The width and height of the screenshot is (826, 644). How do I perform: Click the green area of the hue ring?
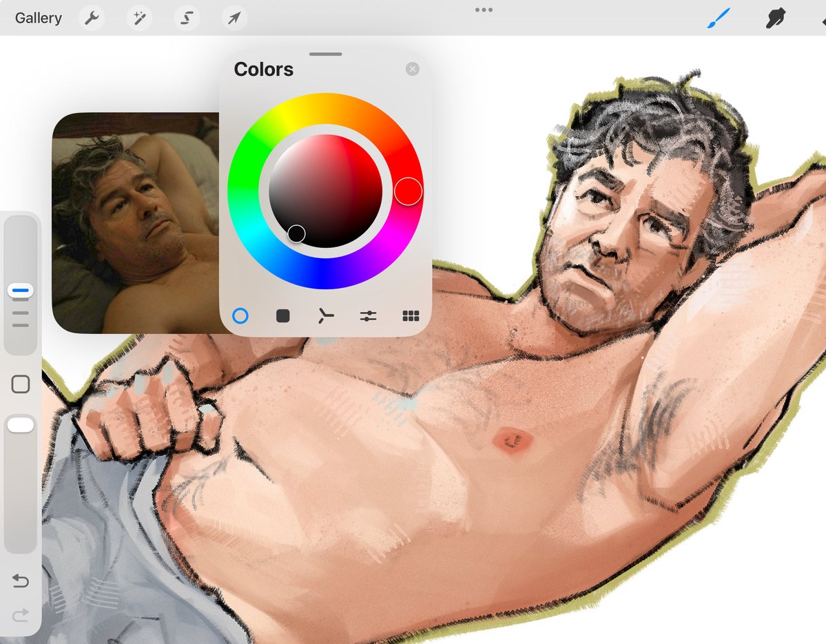(244, 171)
